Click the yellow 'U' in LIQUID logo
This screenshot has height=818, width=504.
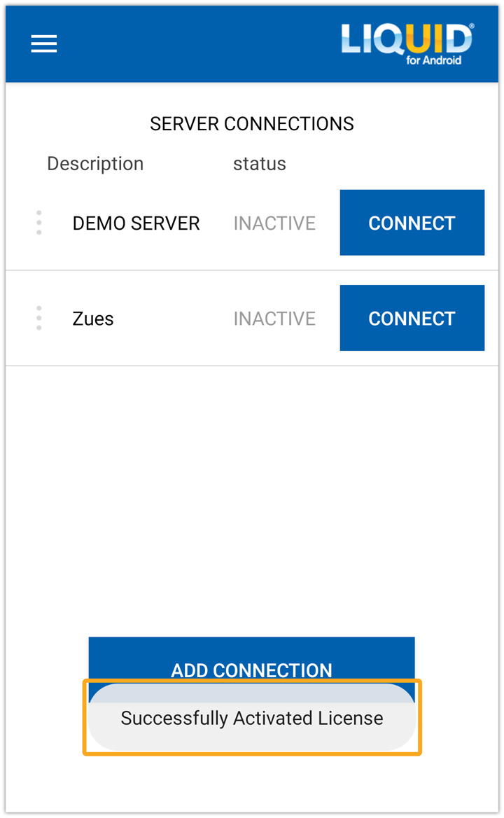(417, 39)
